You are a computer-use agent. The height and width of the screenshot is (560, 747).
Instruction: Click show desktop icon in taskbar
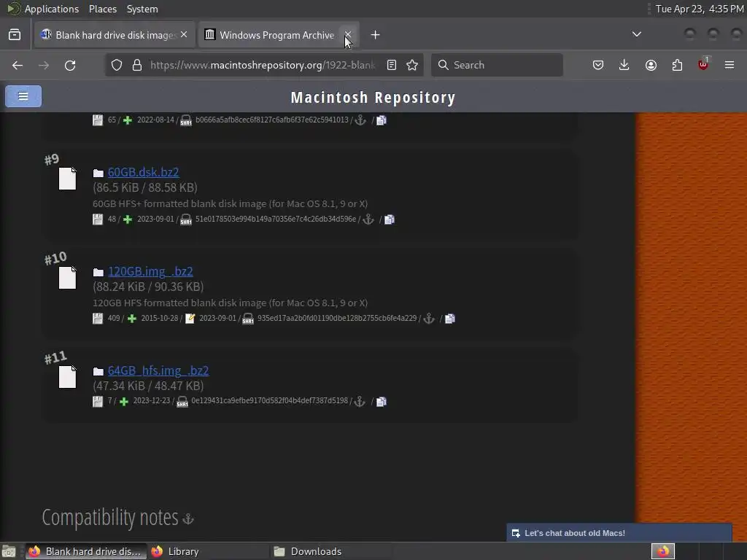tap(9, 551)
